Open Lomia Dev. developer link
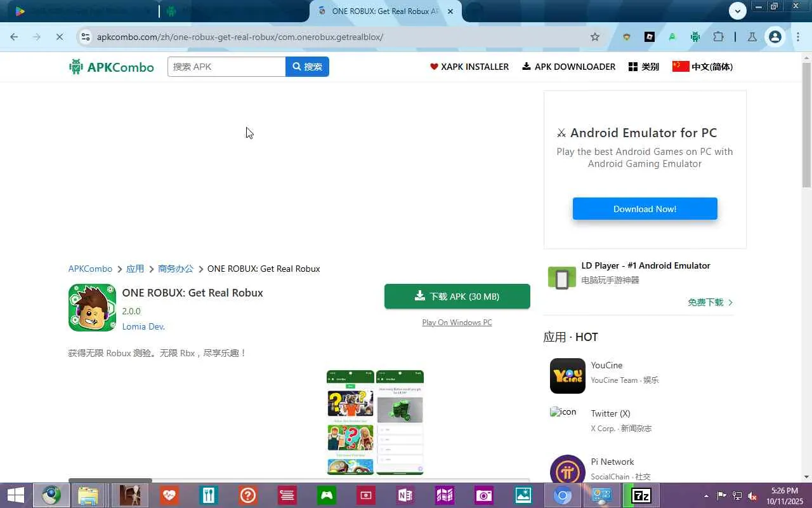The width and height of the screenshot is (812, 508). pyautogui.click(x=143, y=326)
